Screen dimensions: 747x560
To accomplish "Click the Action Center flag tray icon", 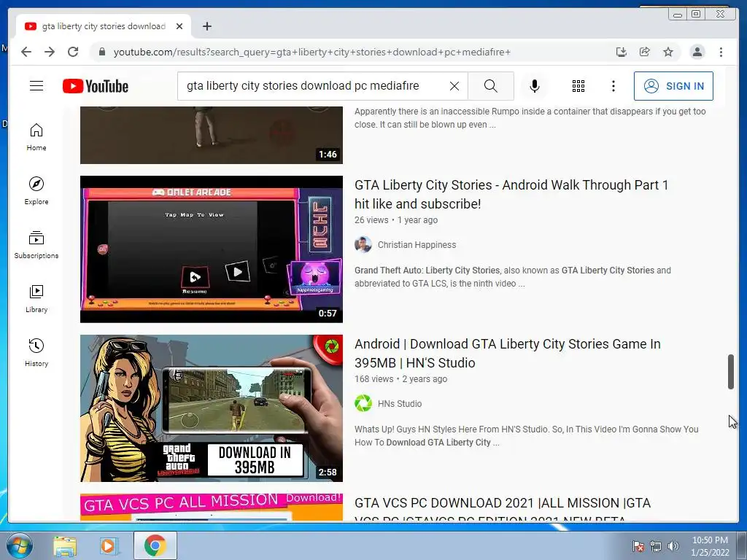I will pos(638,546).
